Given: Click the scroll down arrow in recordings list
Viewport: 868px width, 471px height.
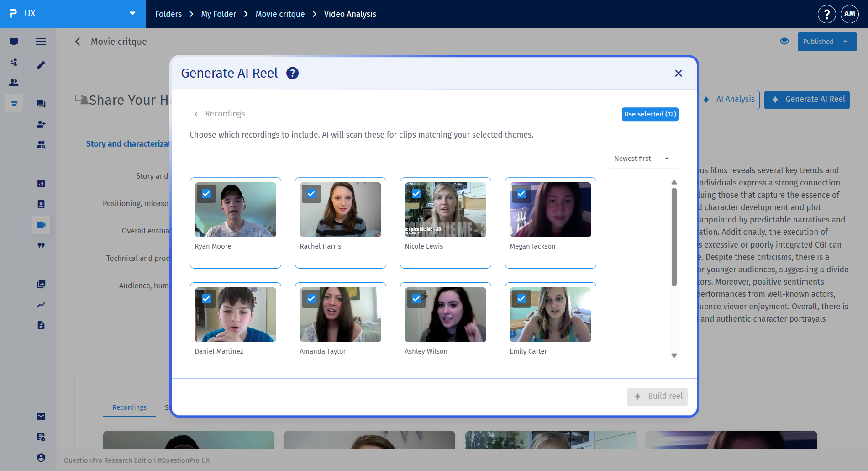Looking at the screenshot, I should coord(674,355).
